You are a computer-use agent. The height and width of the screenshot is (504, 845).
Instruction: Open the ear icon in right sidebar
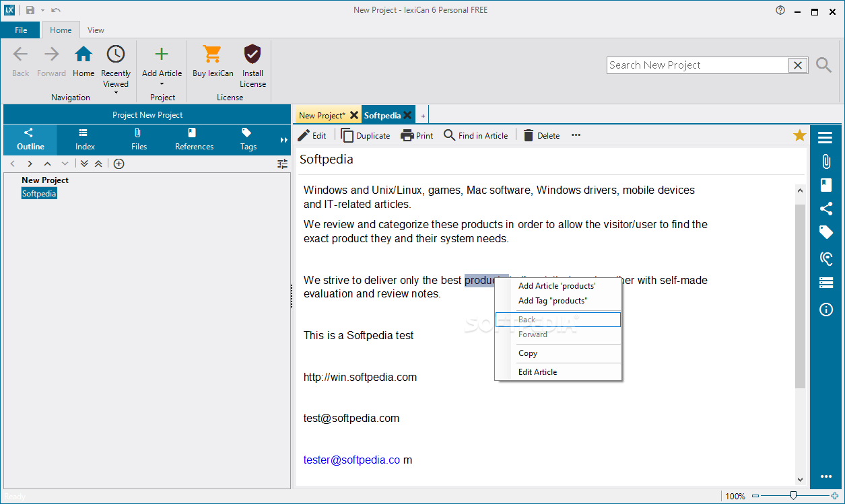(x=826, y=258)
